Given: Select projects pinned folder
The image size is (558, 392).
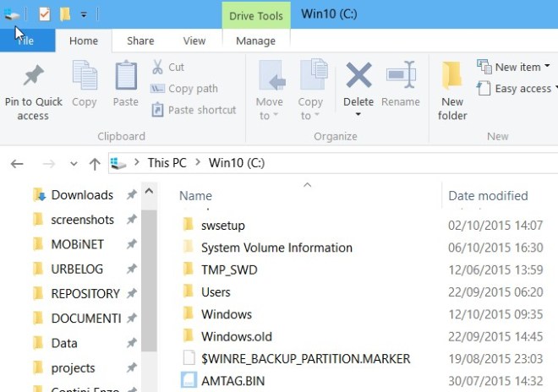Looking at the screenshot, I should (73, 367).
